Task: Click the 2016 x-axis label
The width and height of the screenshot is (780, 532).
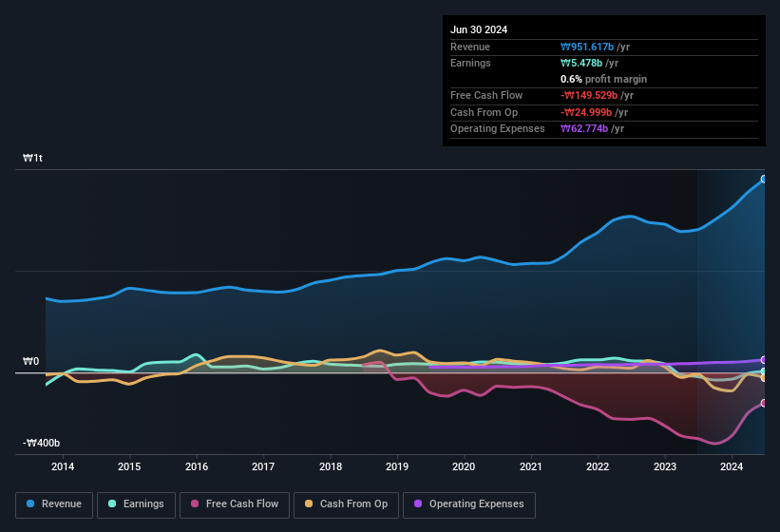Action: click(197, 466)
